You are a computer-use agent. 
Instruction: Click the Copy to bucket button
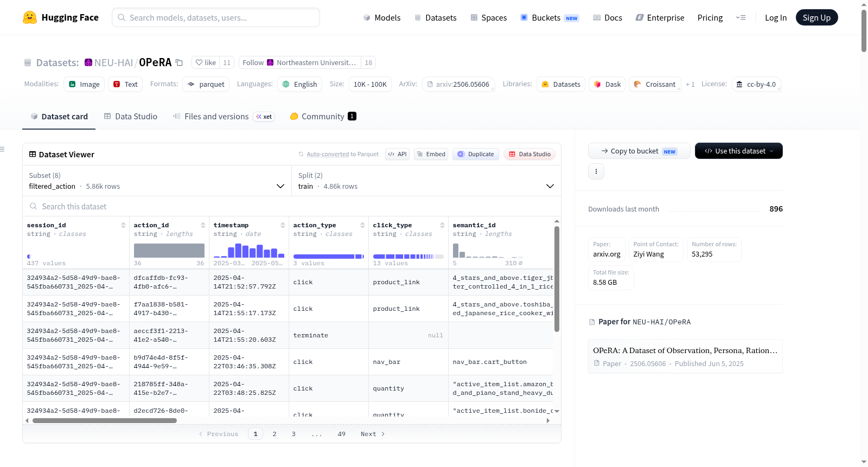tap(639, 151)
